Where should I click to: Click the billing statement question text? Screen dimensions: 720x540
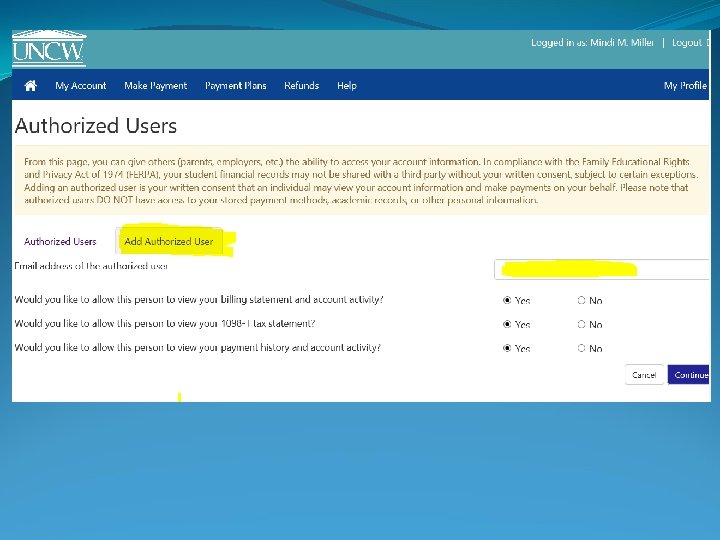tap(199, 299)
